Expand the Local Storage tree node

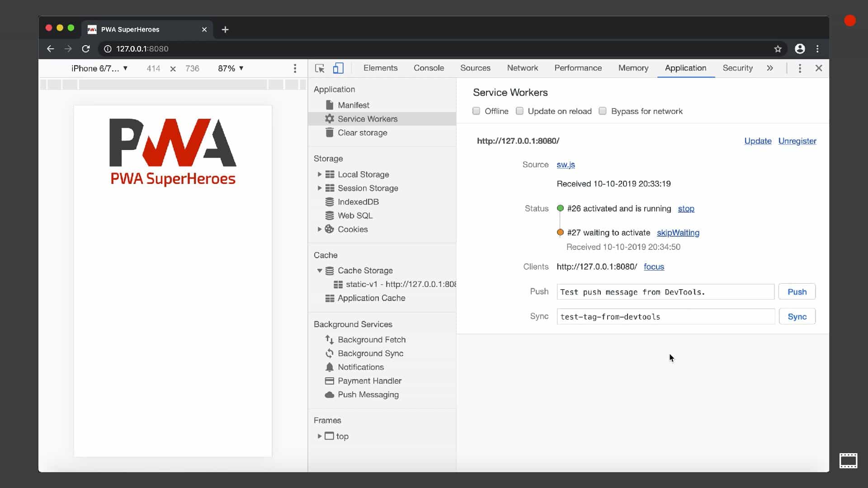(319, 174)
